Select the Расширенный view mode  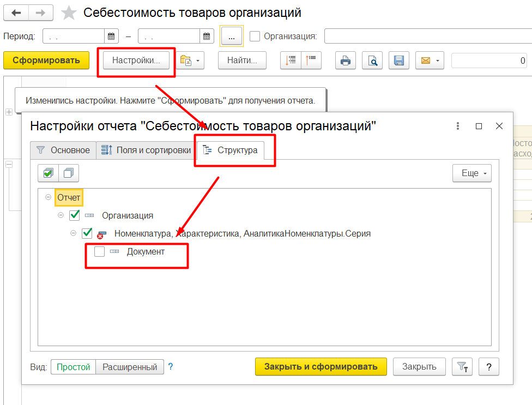tap(130, 367)
